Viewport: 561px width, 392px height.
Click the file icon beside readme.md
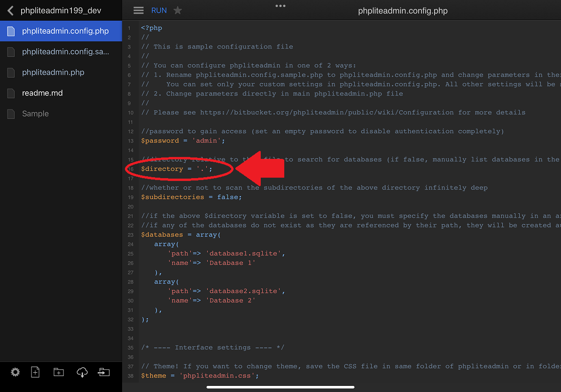(11, 94)
